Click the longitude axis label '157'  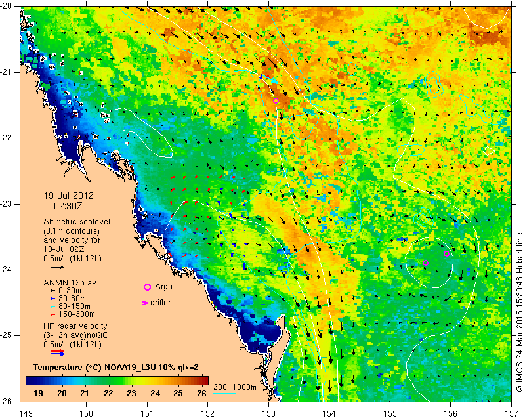point(512,414)
